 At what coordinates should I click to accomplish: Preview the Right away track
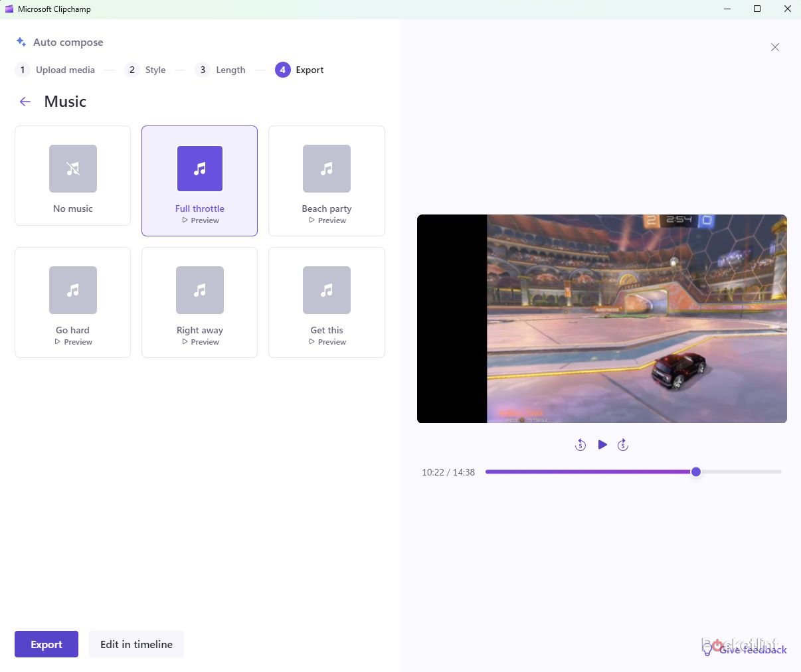click(x=200, y=342)
